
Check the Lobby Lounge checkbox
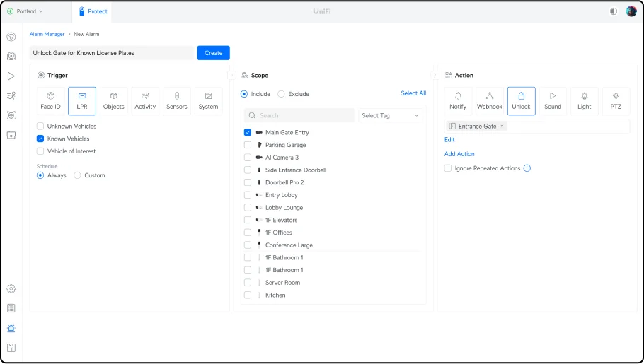pos(248,207)
